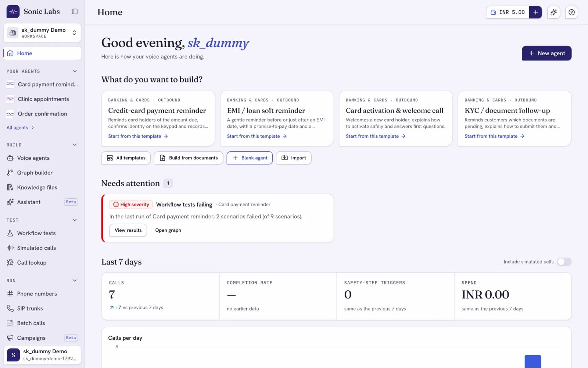Open SIP trunks page
This screenshot has height=368, width=588.
(42, 308)
